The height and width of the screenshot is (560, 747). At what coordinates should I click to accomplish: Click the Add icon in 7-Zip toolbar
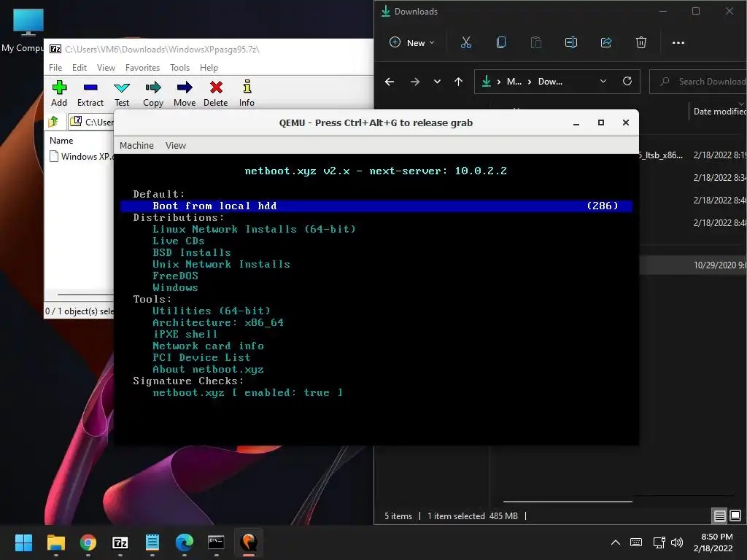pyautogui.click(x=59, y=93)
